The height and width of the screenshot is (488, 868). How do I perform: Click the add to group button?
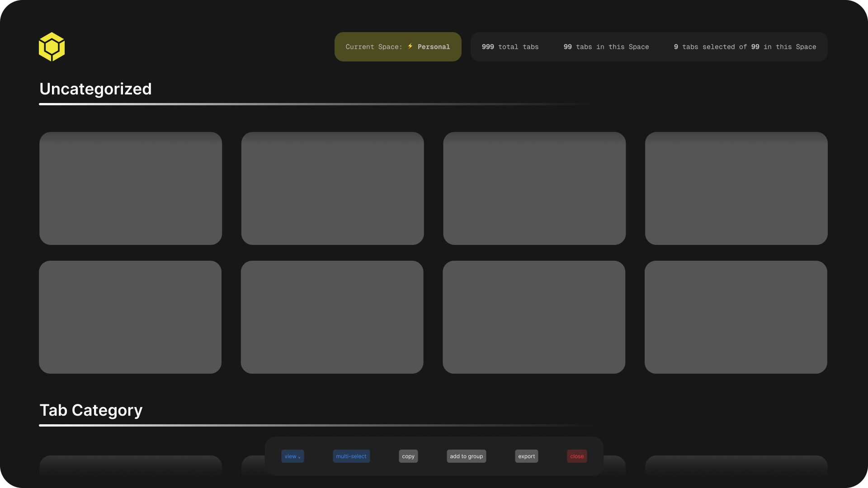coord(467,456)
